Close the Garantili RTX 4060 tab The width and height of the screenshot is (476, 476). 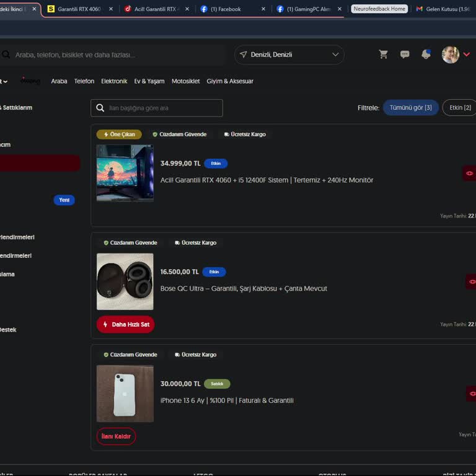[111, 9]
